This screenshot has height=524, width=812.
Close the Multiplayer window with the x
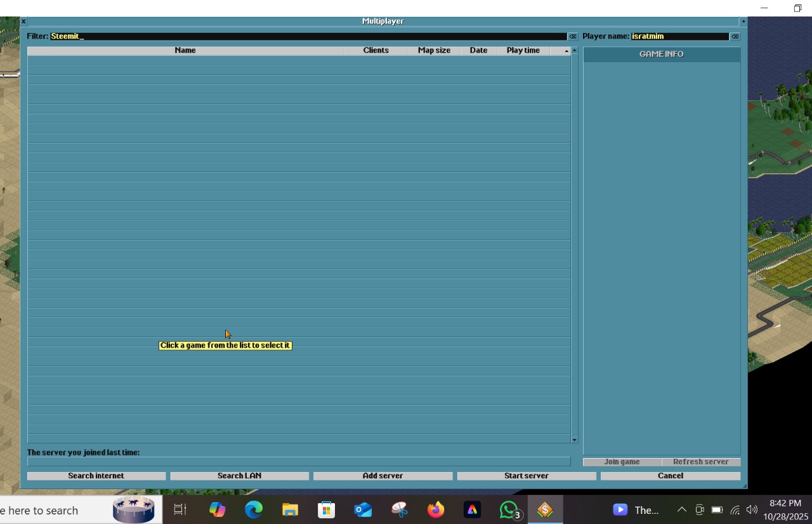[23, 22]
